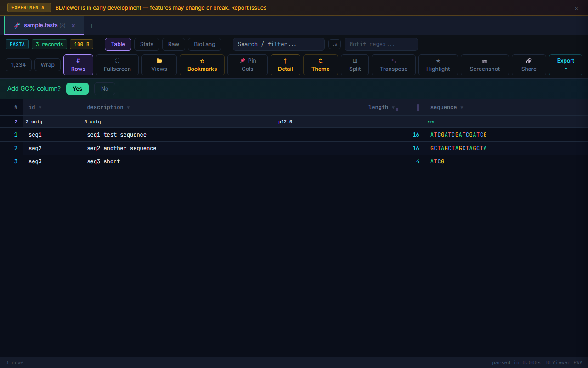Transpose the table with the Transpose icon
Viewport: 588px width, 368px height.
pyautogui.click(x=393, y=64)
